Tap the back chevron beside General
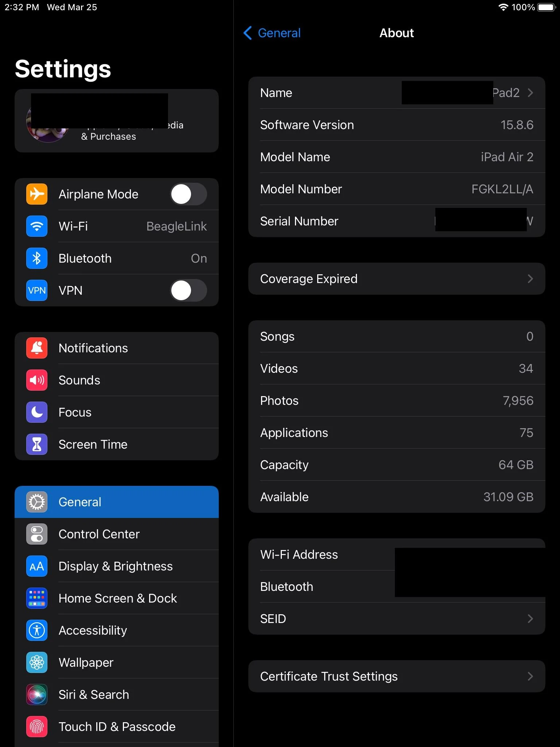The image size is (560, 747). coord(248,33)
